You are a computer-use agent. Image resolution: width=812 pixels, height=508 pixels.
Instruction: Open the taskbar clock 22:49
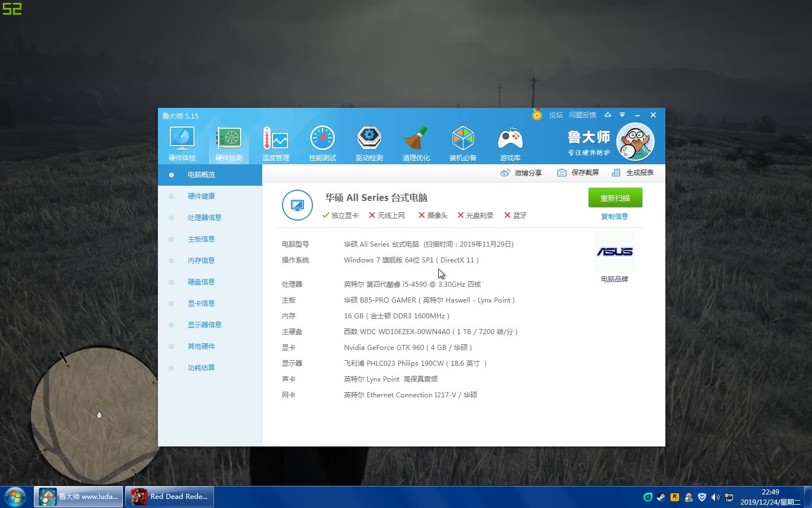[x=770, y=497]
